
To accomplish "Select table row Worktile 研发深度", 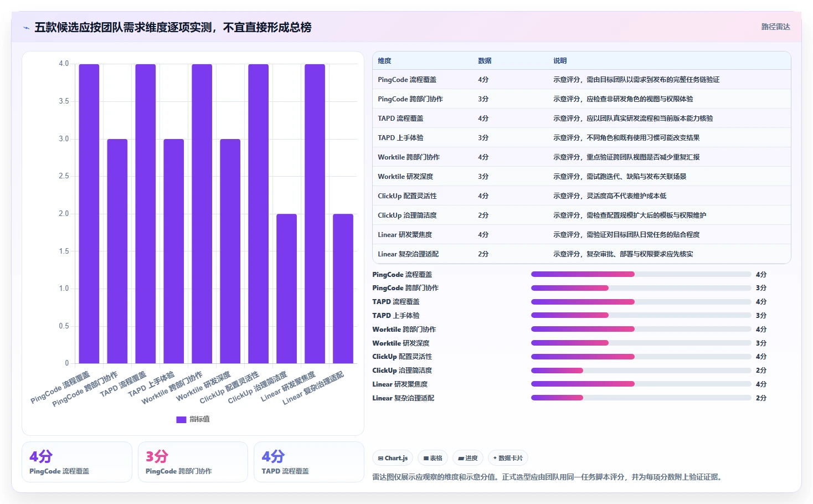I will (x=582, y=177).
